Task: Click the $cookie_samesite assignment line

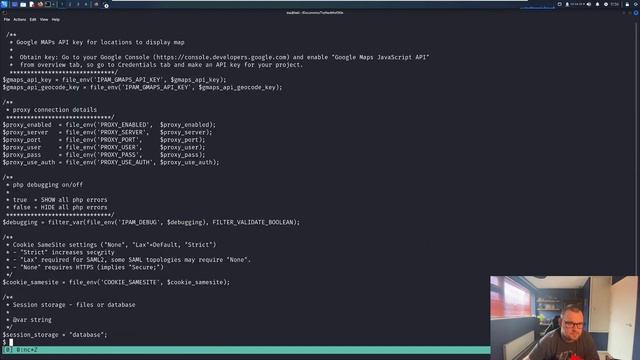Action: click(116, 282)
